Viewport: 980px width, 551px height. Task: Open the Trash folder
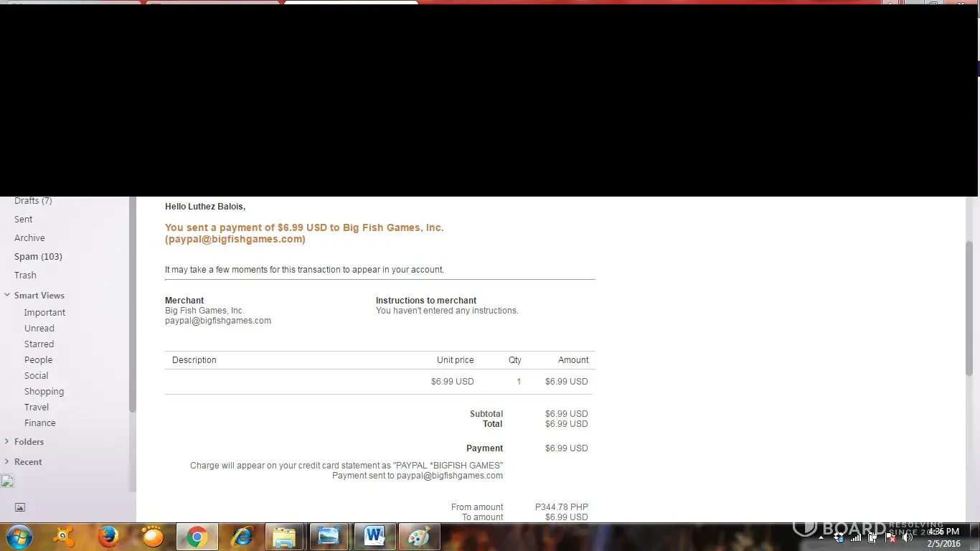(x=25, y=275)
